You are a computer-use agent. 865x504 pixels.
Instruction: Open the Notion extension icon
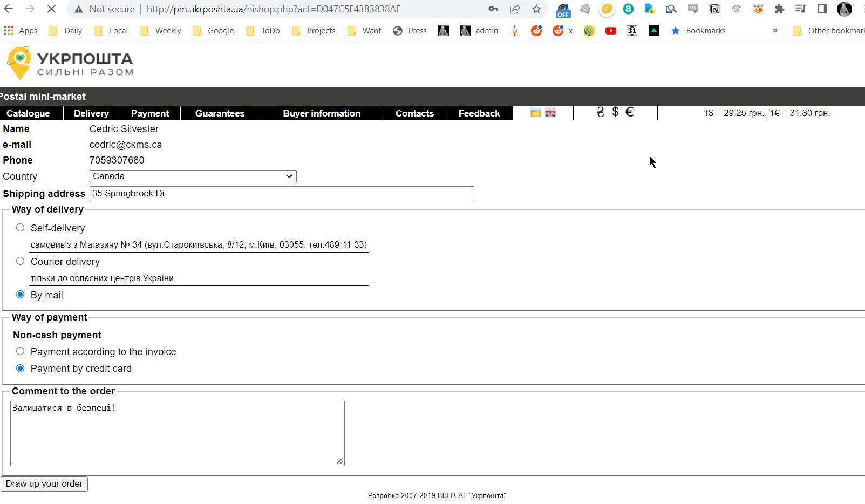[x=714, y=9]
